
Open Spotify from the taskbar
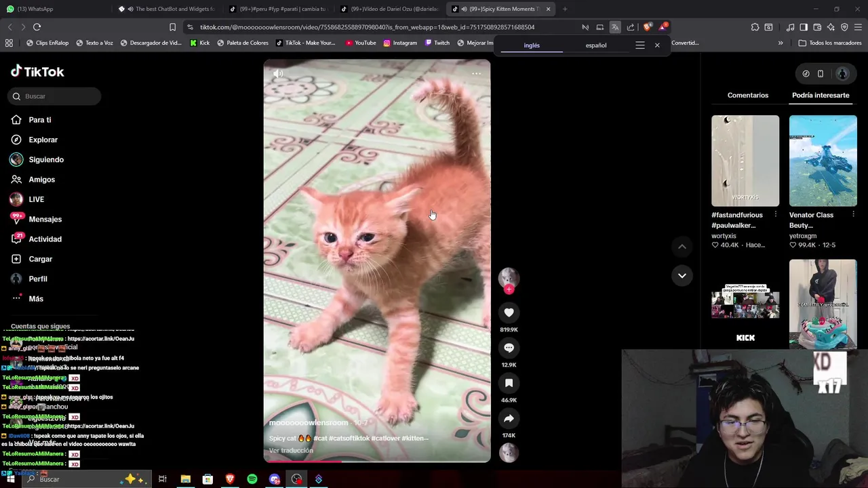click(x=252, y=479)
